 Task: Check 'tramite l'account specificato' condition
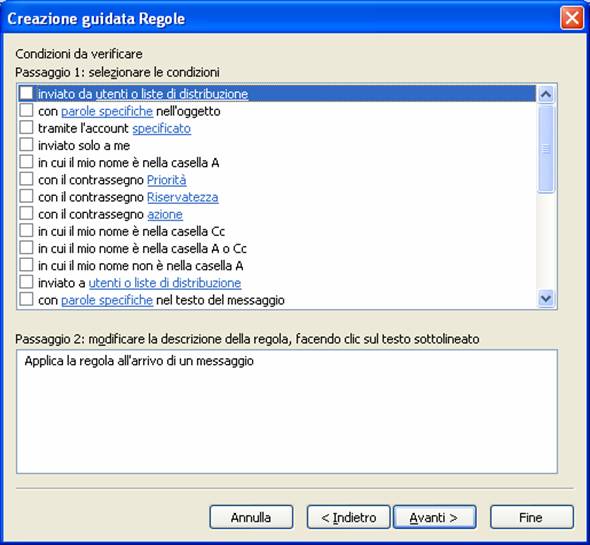pyautogui.click(x=26, y=128)
